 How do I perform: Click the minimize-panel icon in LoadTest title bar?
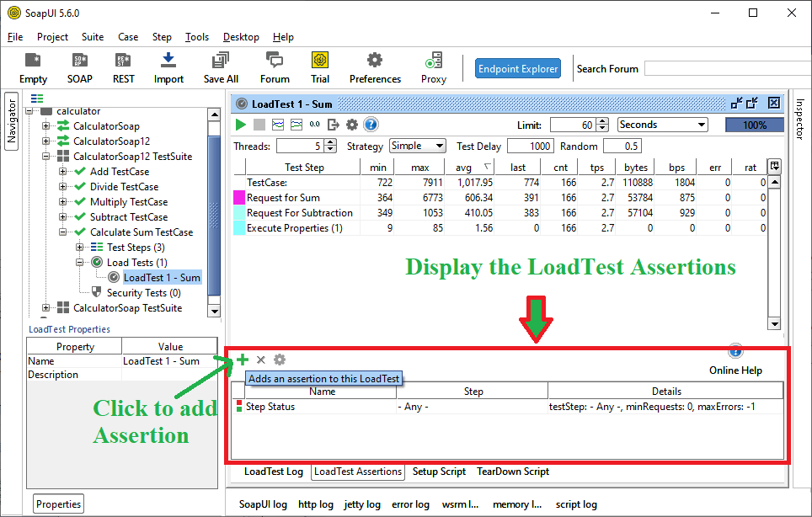pos(736,103)
